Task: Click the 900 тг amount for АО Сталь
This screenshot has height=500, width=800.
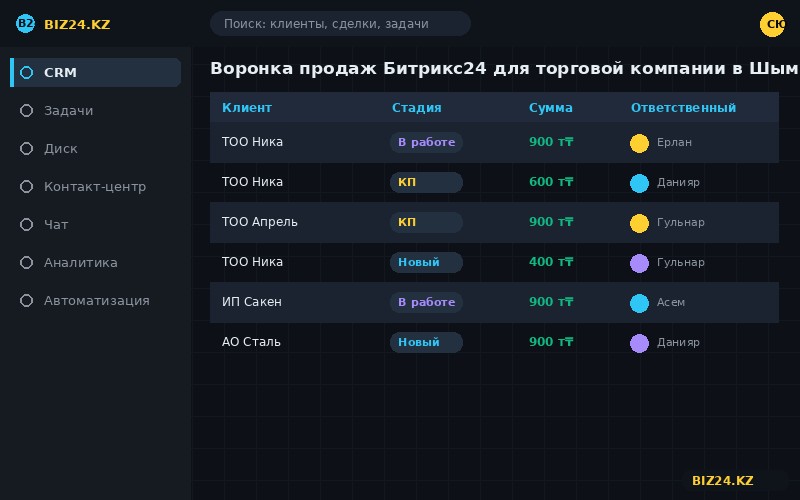Action: point(551,342)
